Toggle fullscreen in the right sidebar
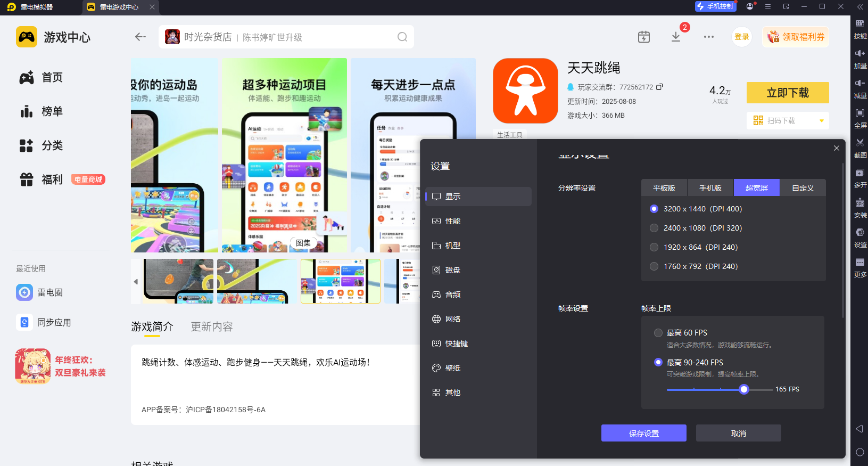 [860, 113]
